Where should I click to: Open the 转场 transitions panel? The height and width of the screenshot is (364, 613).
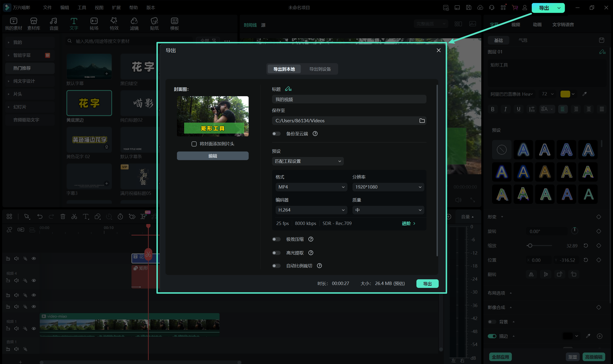(94, 24)
